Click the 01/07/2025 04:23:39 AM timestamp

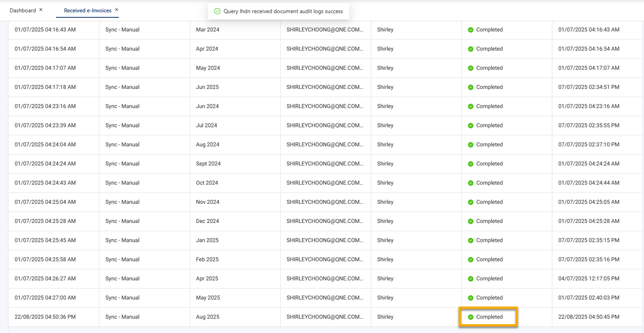pyautogui.click(x=45, y=125)
